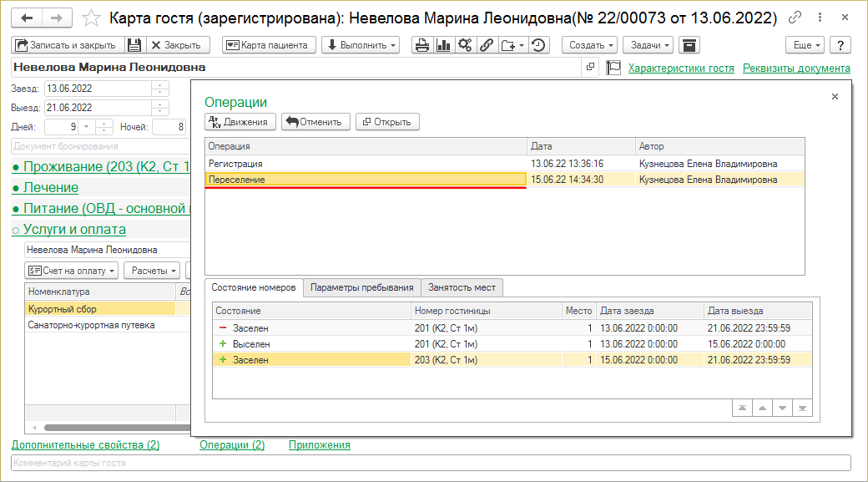Click the Комментарий карты гостя field

tap(430, 463)
